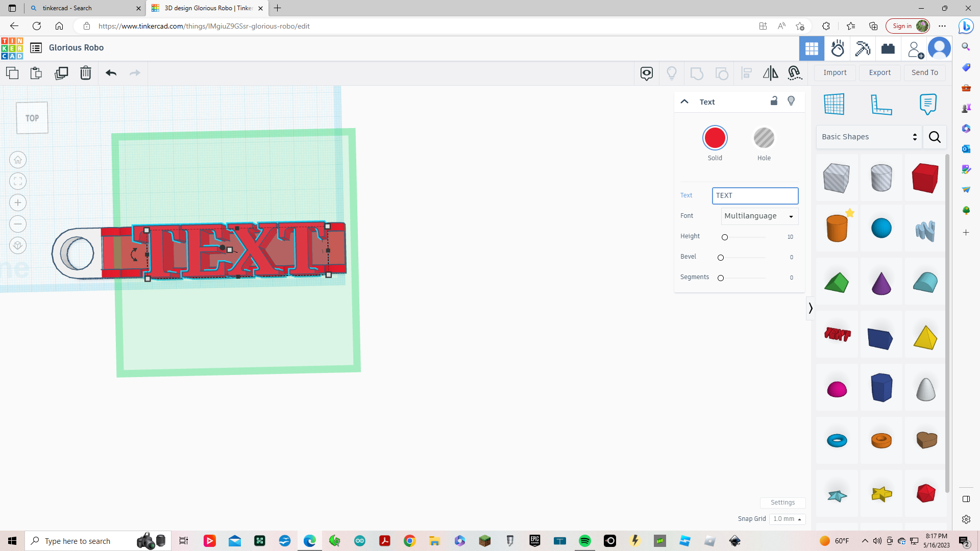Viewport: 980px width, 551px height.
Task: Select the Send To tab option
Action: [925, 72]
